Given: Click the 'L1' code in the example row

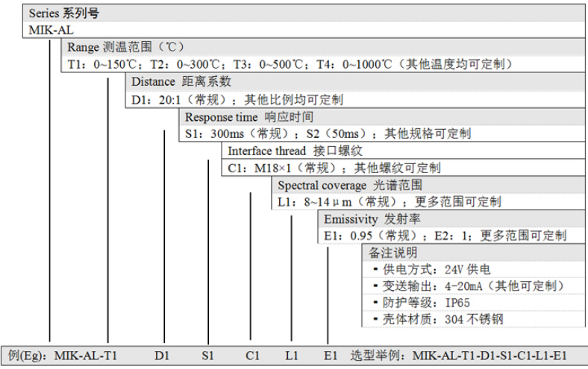Looking at the screenshot, I should [291, 356].
